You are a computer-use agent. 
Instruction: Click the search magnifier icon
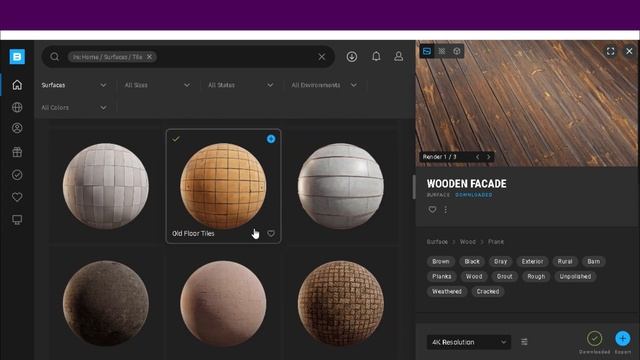click(x=55, y=57)
